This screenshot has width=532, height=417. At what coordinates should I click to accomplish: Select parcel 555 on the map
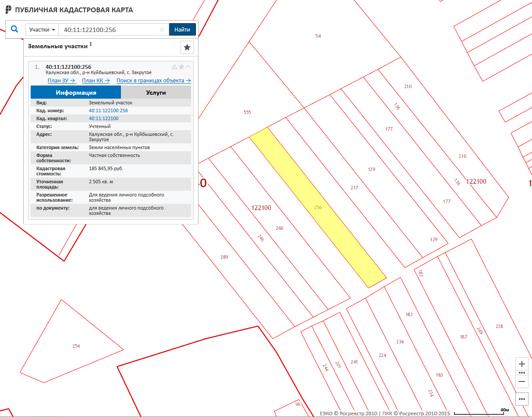[247, 112]
